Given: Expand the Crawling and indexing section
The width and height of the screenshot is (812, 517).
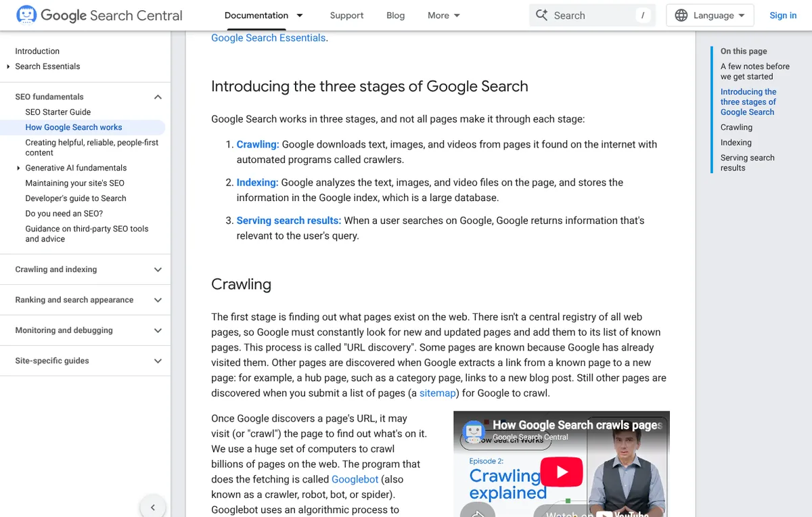Looking at the screenshot, I should (158, 269).
